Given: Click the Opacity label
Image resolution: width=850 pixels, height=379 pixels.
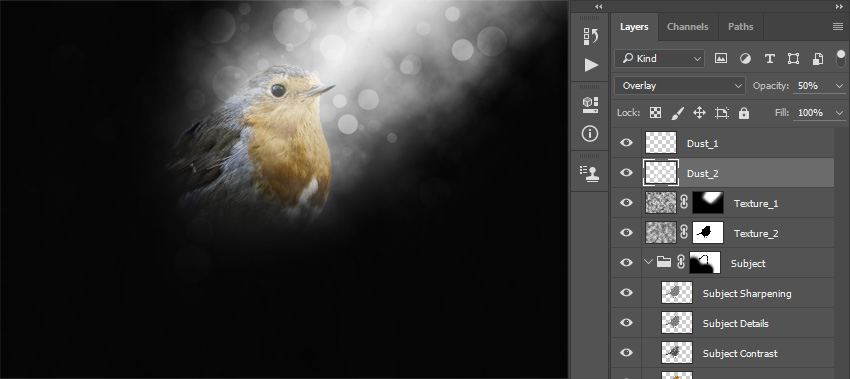Looking at the screenshot, I should point(770,86).
